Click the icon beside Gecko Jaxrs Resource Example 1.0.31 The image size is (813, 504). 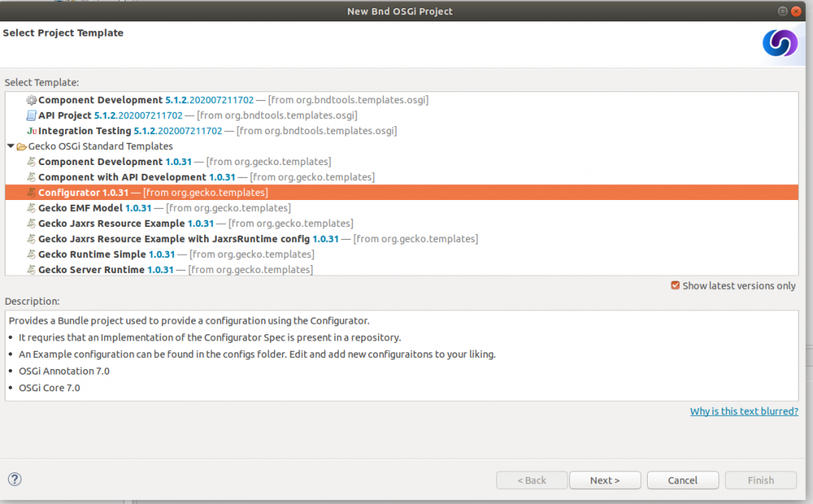32,224
